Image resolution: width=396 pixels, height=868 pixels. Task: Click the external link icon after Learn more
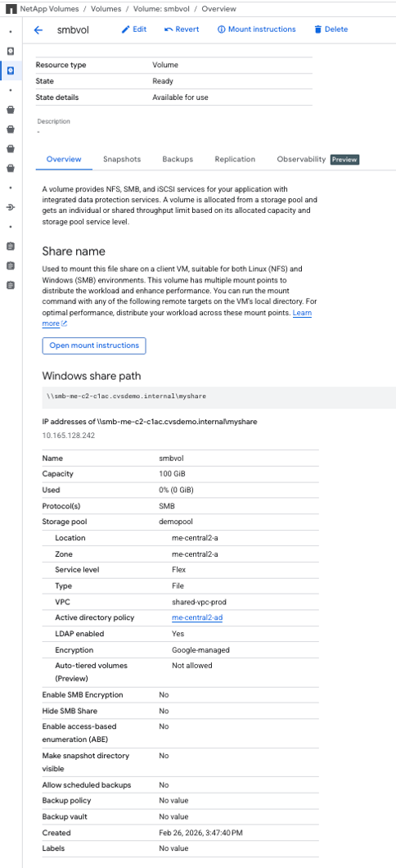64,323
